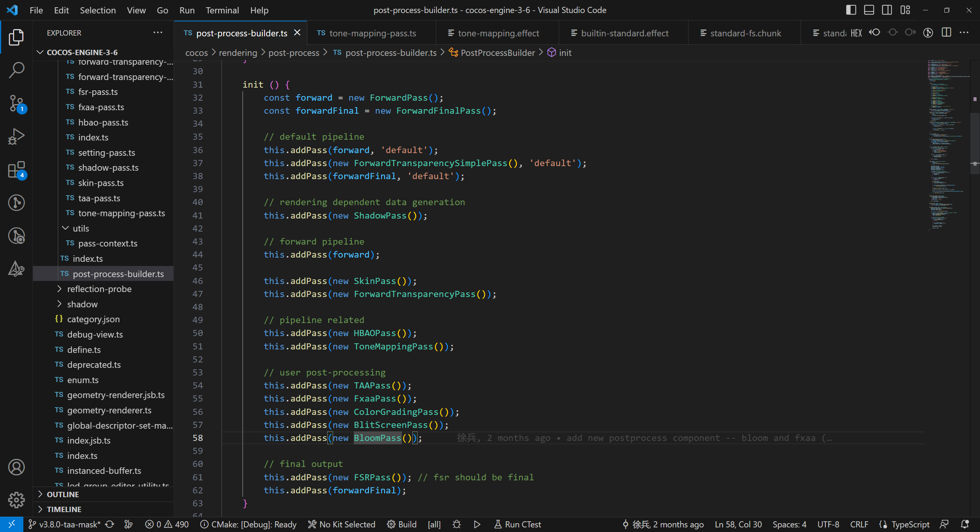Open the Terminal menu
This screenshot has height=532, width=980.
click(x=222, y=10)
